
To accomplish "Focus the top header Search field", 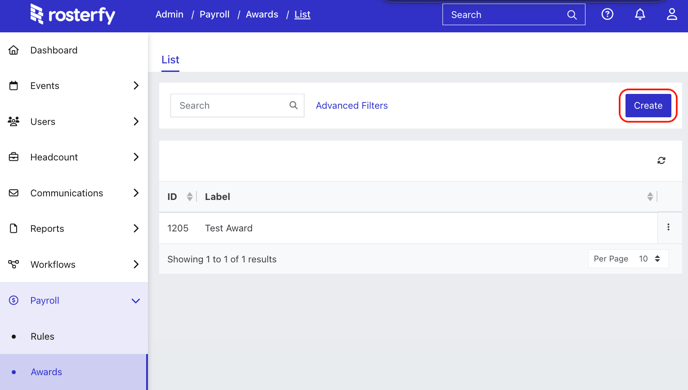I will (513, 14).
